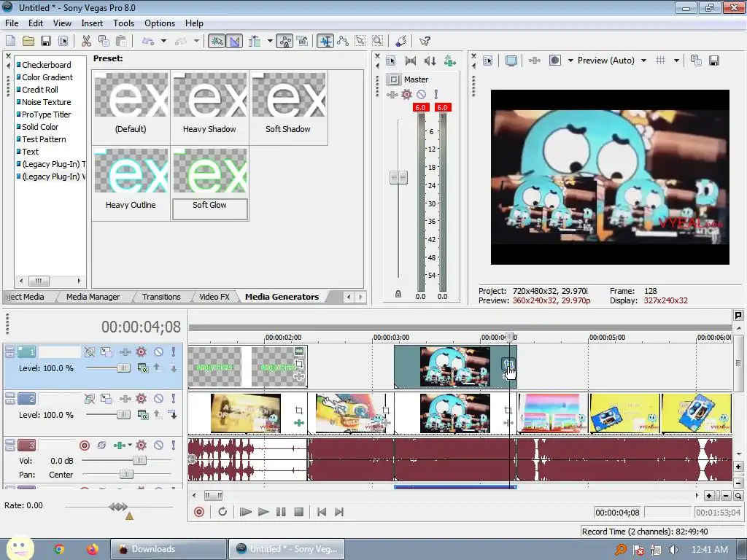
Task: Click Stop in transport bar
Action: pos(298,512)
